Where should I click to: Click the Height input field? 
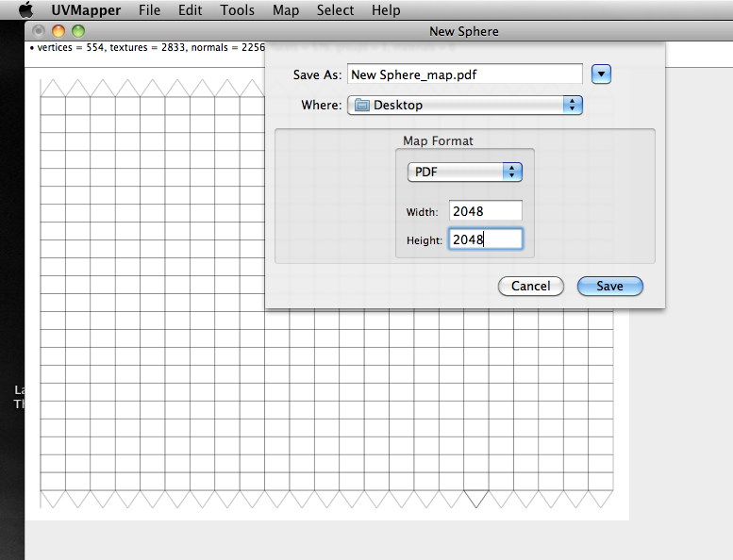coord(485,239)
